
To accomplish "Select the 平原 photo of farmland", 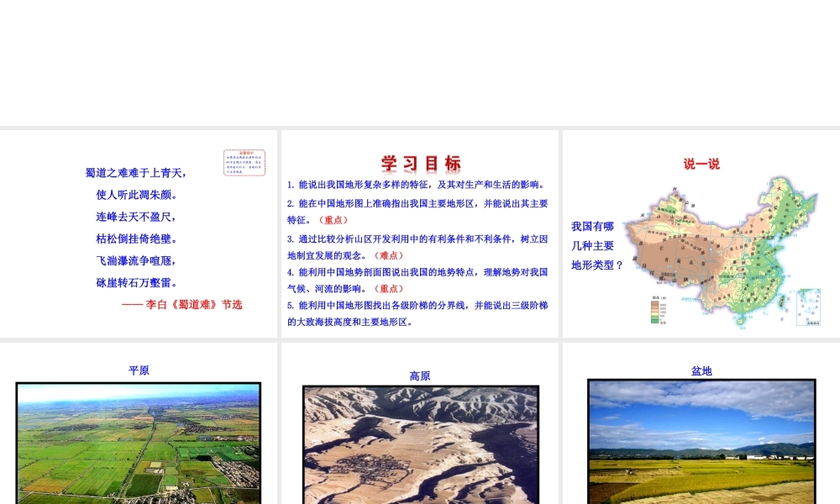I will 139,443.
